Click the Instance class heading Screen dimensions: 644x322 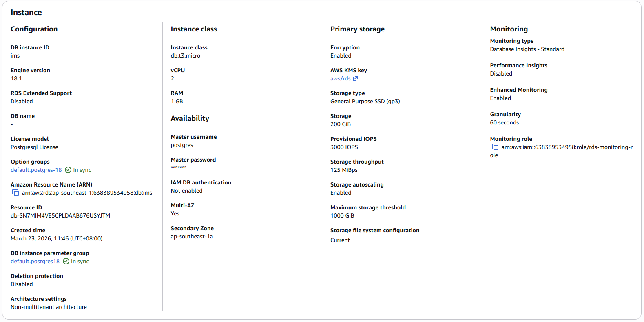(194, 29)
